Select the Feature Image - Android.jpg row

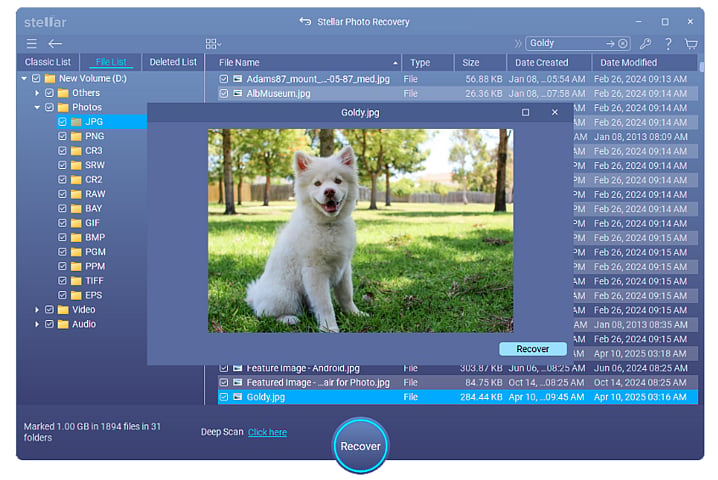(x=458, y=368)
